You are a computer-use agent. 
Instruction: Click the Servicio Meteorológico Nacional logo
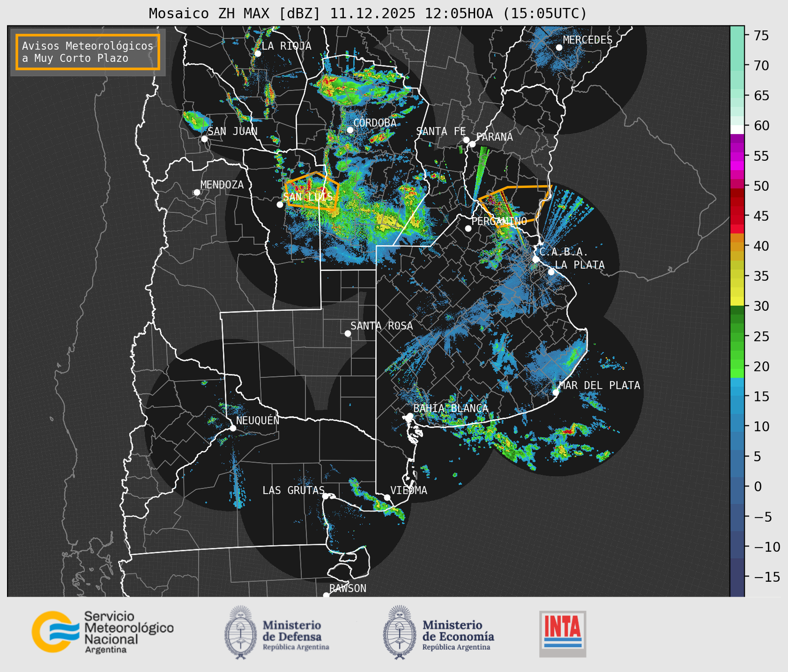click(x=102, y=632)
